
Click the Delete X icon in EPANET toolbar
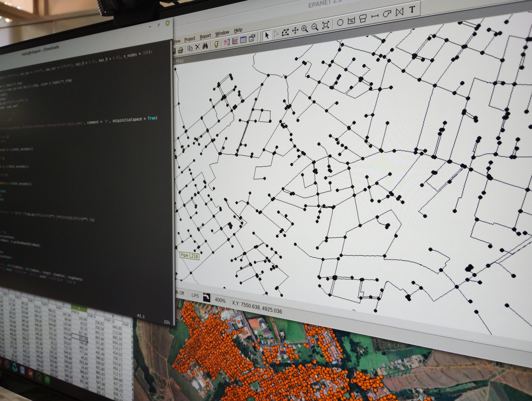pos(197,47)
